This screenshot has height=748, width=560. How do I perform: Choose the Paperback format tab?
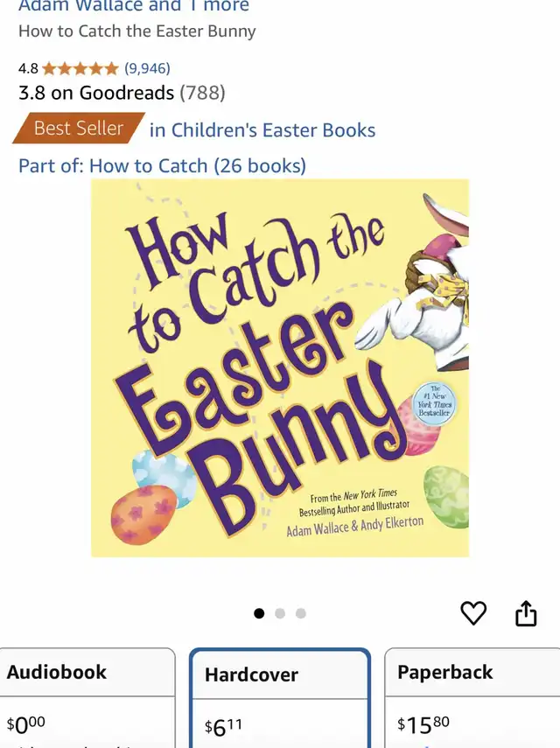point(472,698)
